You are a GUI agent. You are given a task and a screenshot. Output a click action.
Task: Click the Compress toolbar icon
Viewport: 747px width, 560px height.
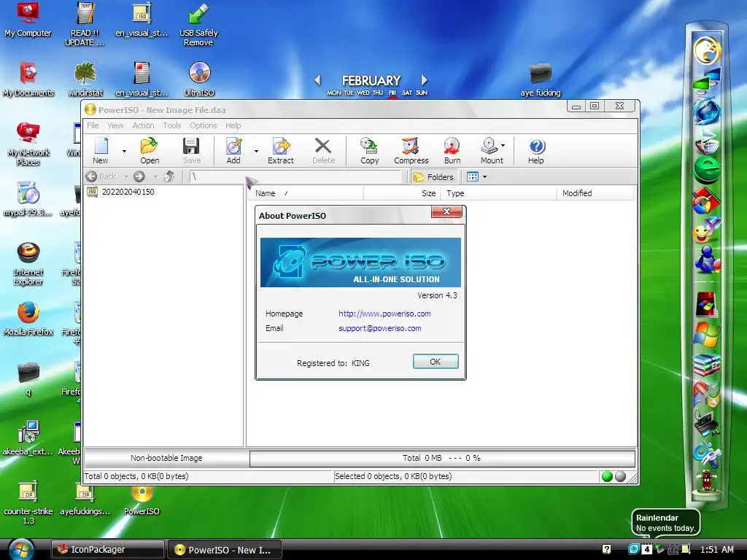click(411, 150)
